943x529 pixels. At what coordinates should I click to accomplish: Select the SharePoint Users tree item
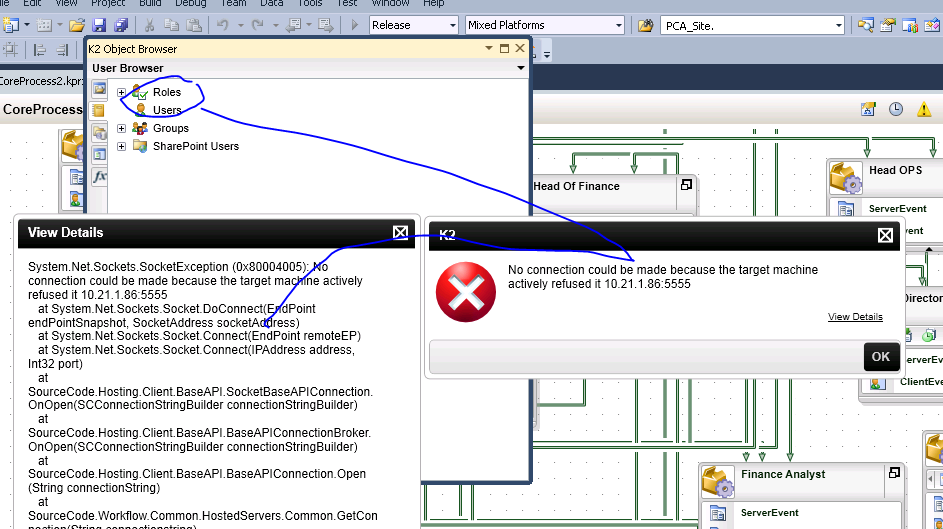pos(195,146)
